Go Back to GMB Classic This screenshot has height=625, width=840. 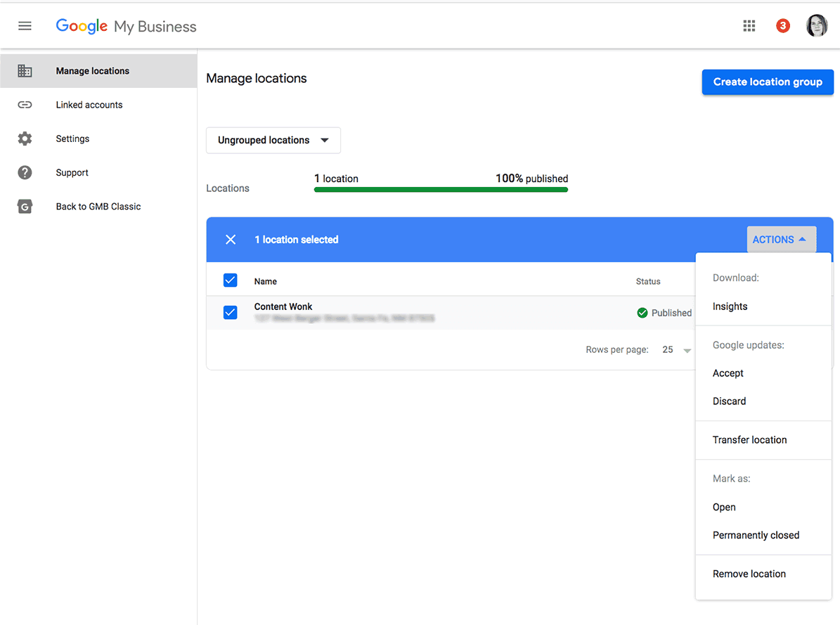coord(98,207)
